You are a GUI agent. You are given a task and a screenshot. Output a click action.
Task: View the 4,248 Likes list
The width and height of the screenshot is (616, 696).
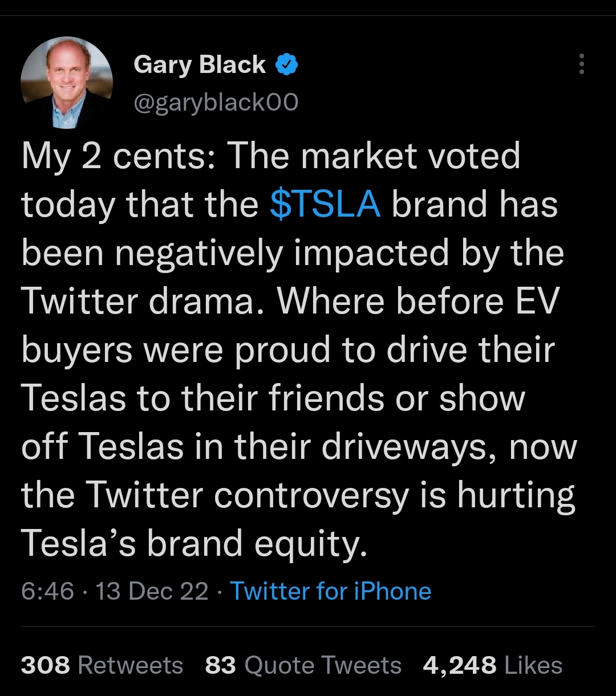(492, 665)
